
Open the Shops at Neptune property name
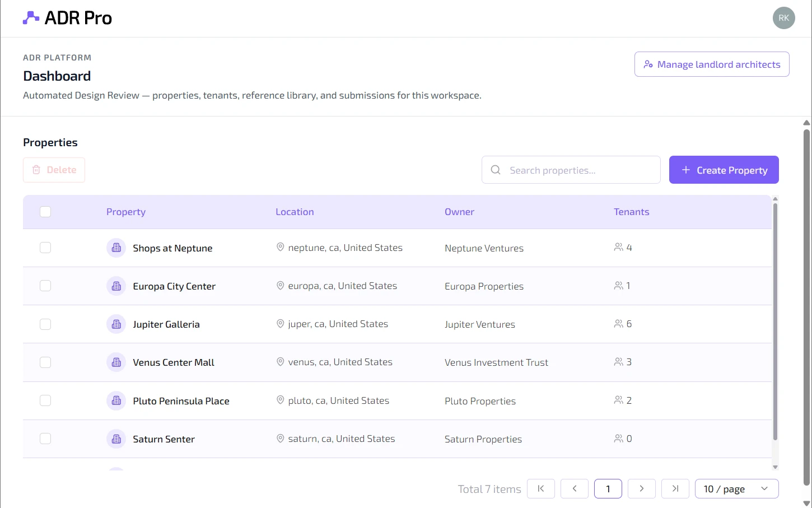click(172, 248)
